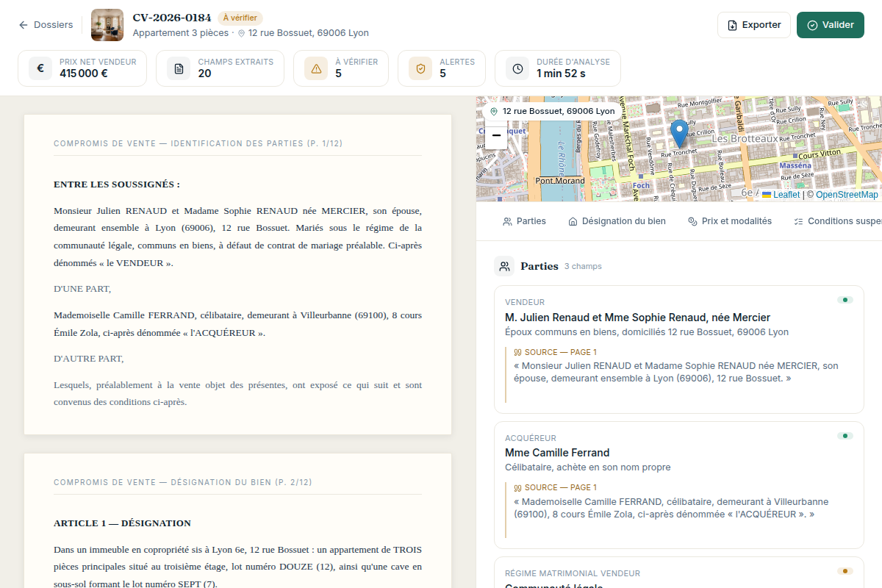Click the '12 rue Bossuet, 69006 Lyon' map label
This screenshot has width=882, height=588.
tap(559, 111)
